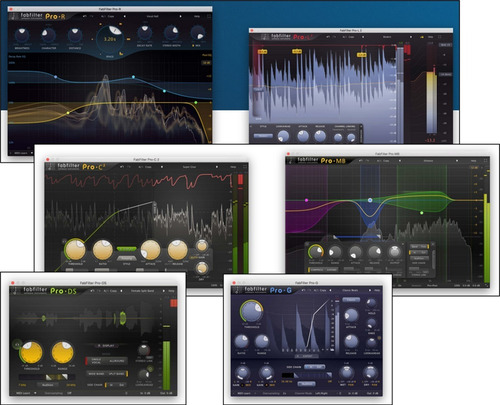Click Pro-G side chain filter slider
500x405 pixels.
(307, 375)
